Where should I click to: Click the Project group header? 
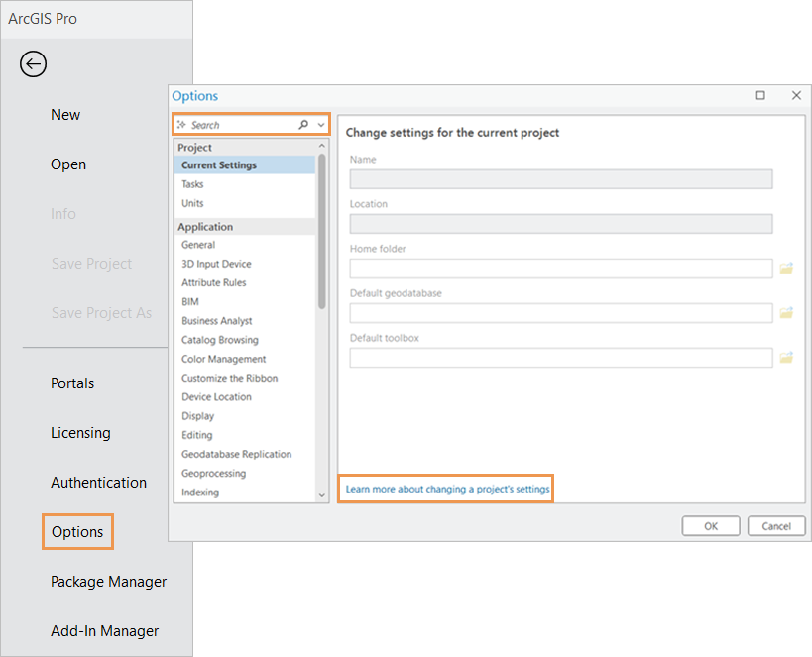coord(245,147)
